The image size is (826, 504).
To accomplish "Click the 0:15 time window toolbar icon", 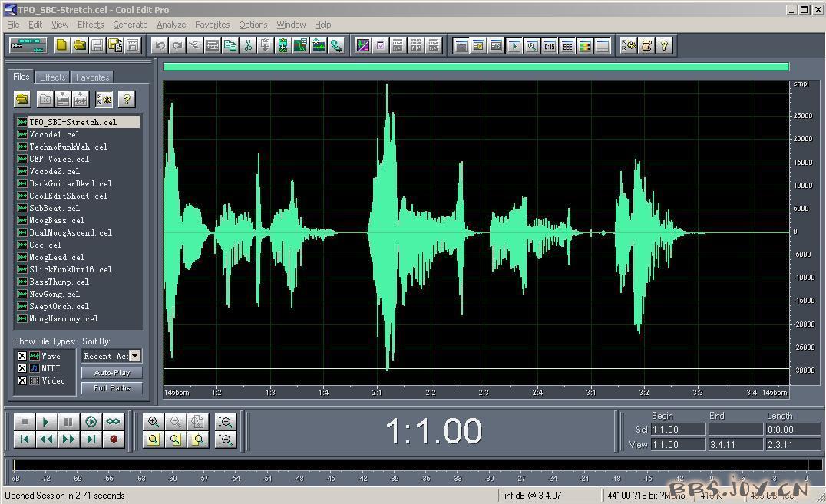I will click(x=550, y=46).
